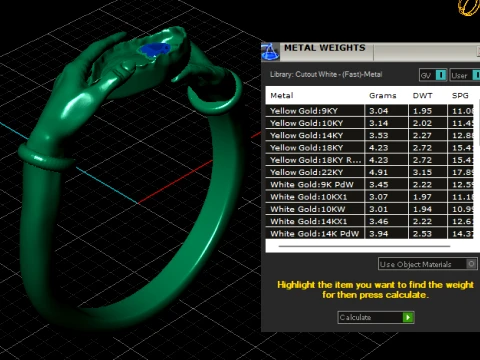The width and height of the screenshot is (480, 360).
Task: Click the Grams column header
Action: click(383, 96)
